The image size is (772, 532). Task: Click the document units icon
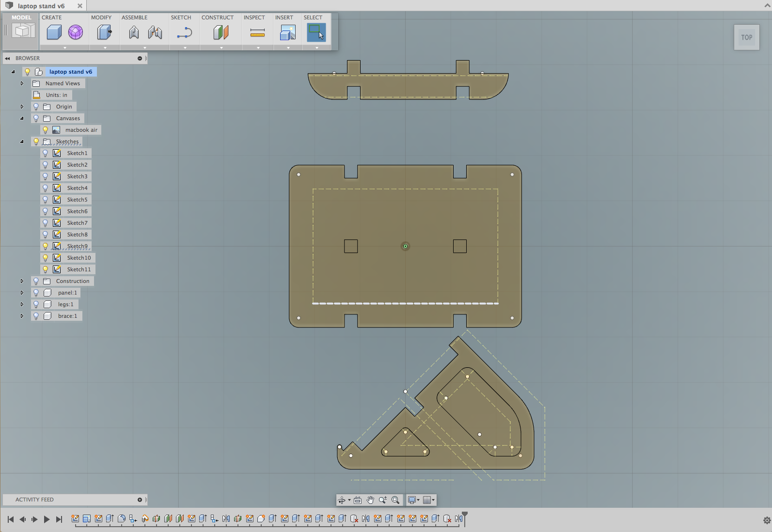(36, 95)
